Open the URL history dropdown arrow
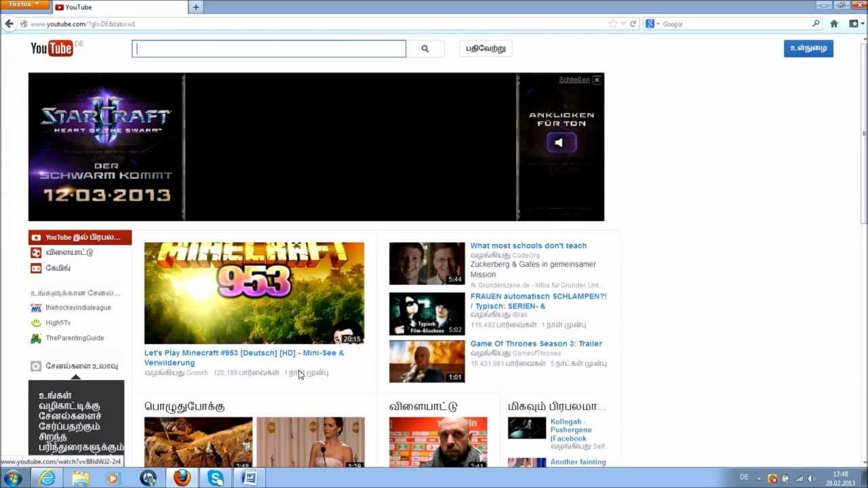Viewport: 868px width, 488px height. click(x=623, y=24)
